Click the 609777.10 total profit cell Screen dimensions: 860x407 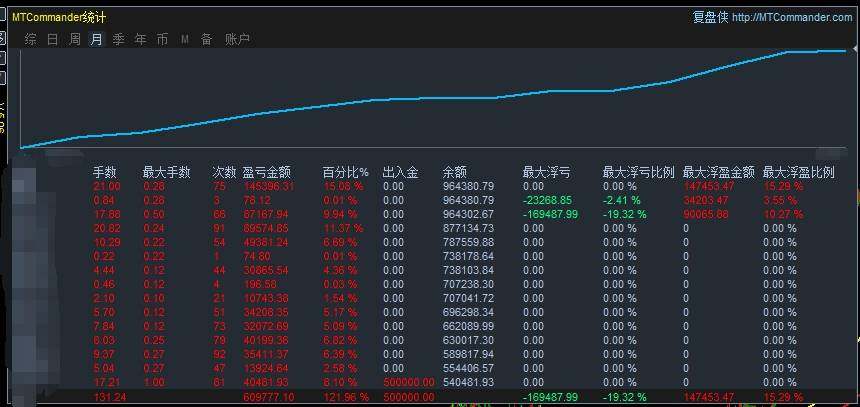click(267, 397)
